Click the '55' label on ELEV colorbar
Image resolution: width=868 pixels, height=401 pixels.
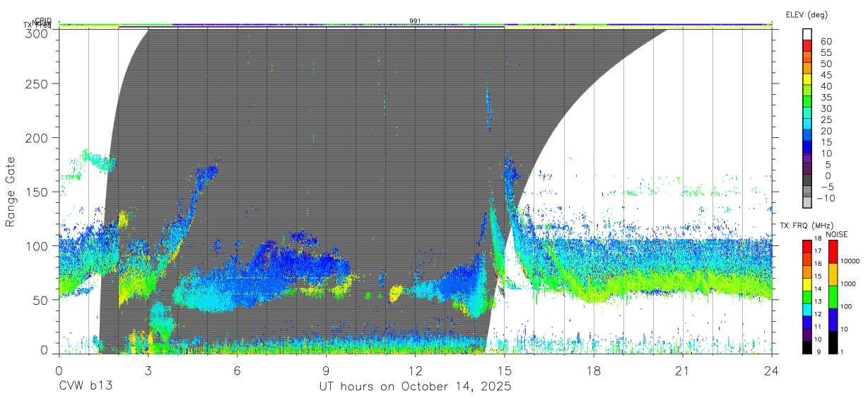pos(826,53)
